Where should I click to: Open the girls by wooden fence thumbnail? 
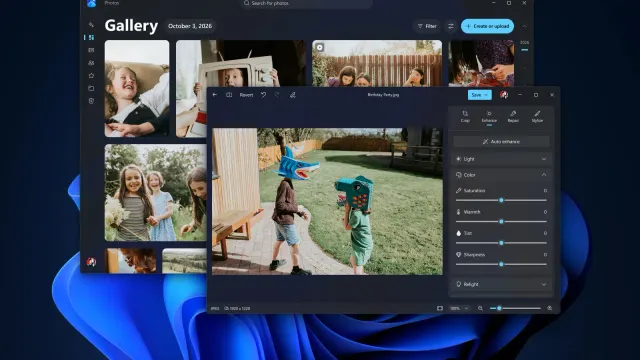(x=377, y=63)
